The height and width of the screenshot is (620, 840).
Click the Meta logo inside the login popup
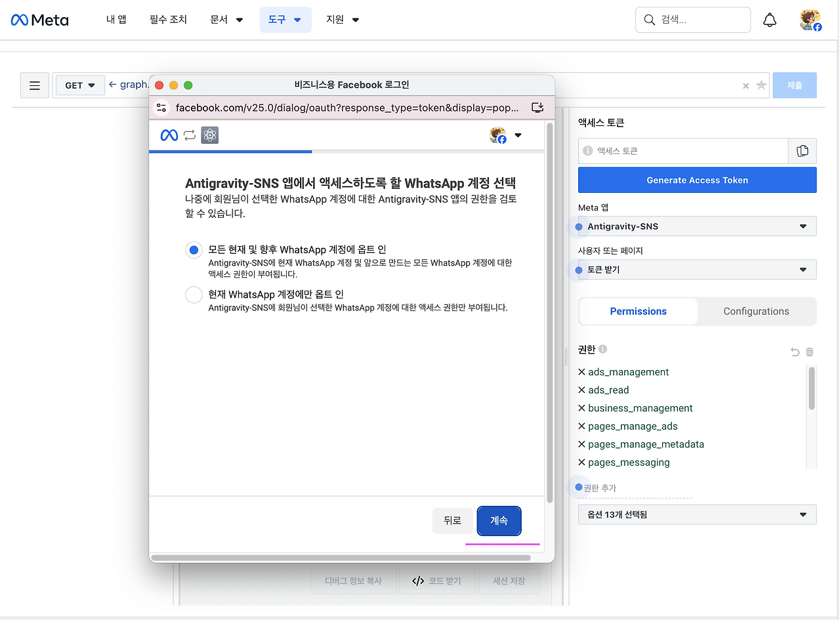[x=169, y=135]
